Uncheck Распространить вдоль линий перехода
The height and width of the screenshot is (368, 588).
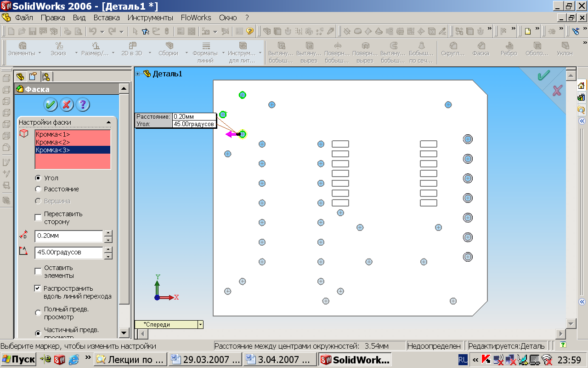(39, 288)
